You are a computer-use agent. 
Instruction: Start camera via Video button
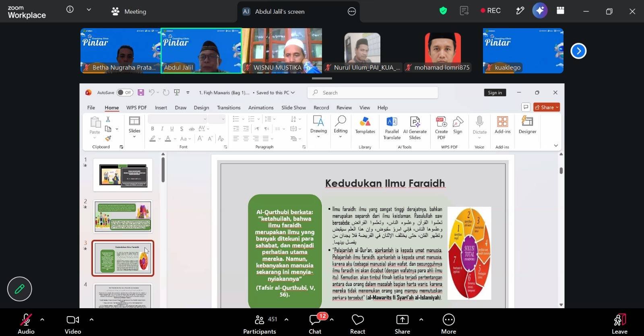pyautogui.click(x=73, y=324)
